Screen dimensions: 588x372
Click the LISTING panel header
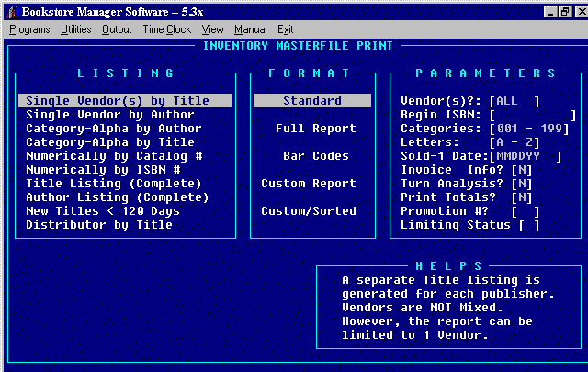pos(125,73)
